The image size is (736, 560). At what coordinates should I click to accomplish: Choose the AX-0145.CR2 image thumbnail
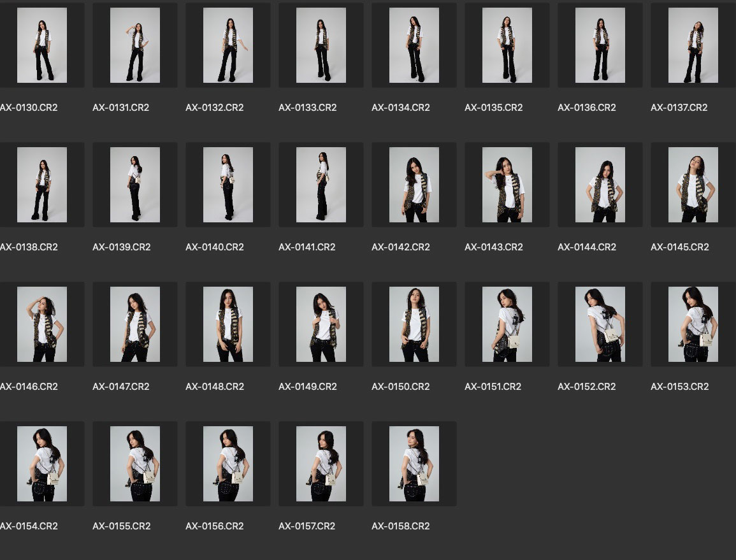coord(693,185)
